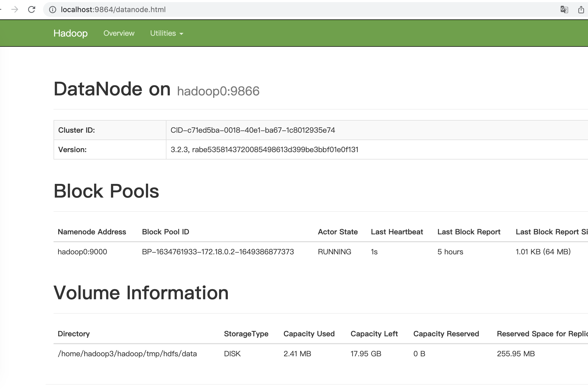Screen dimensions: 588x392
Task: Click the 1s last heartbeat value
Action: coord(374,252)
